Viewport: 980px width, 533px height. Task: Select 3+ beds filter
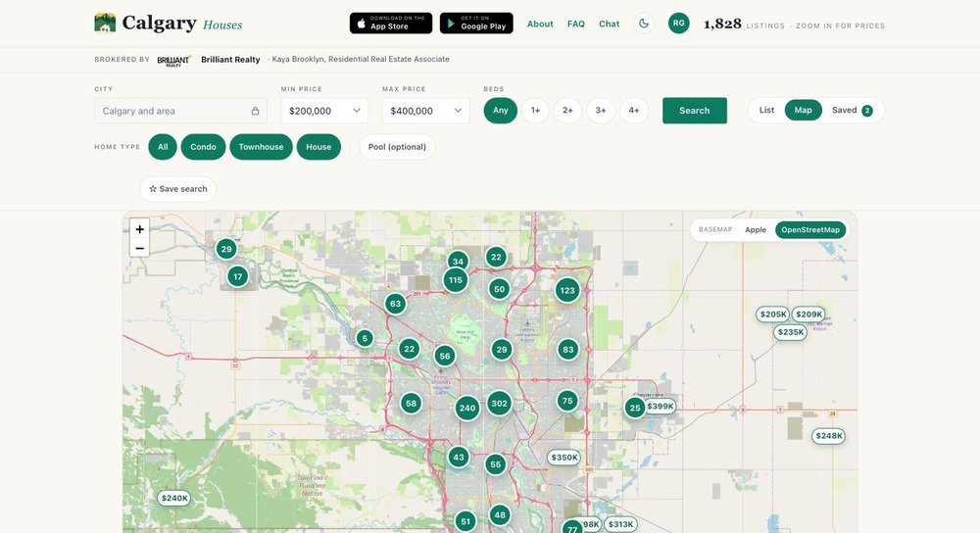pos(601,111)
